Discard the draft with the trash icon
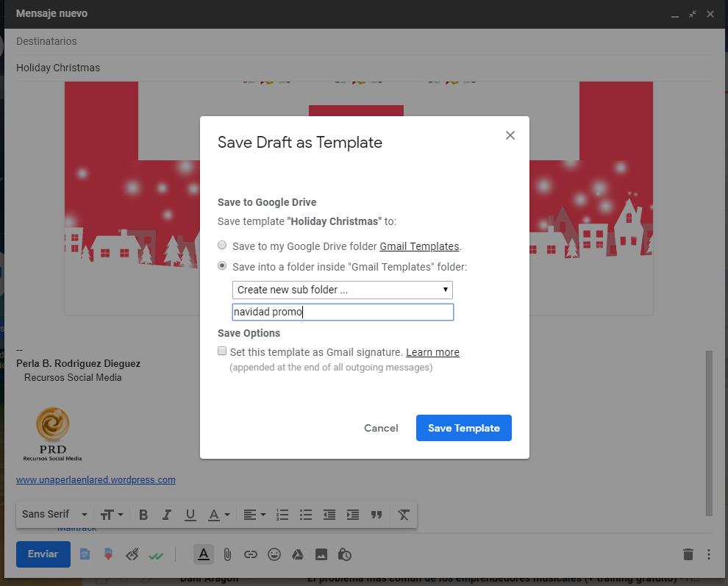Viewport: 728px width, 586px height. 688,554
